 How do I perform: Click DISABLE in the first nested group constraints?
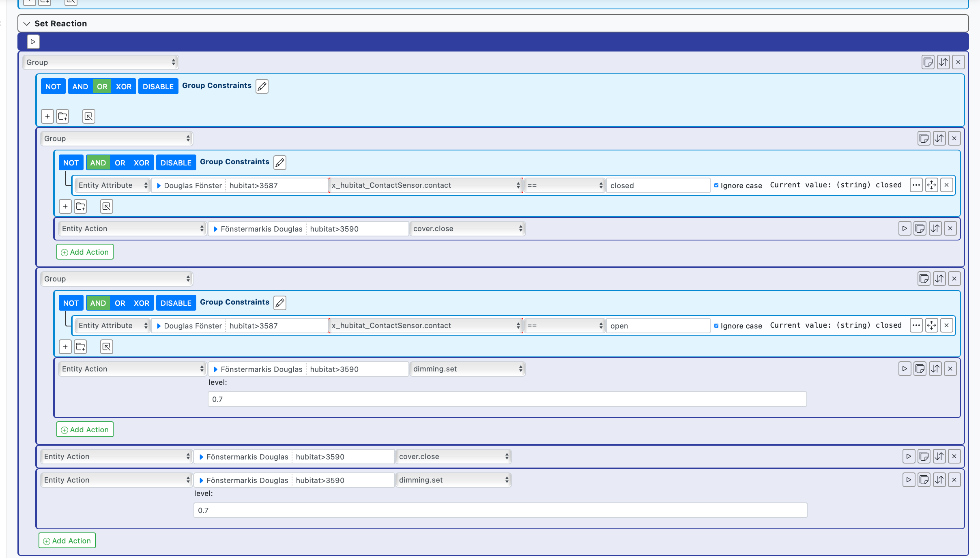click(x=176, y=163)
